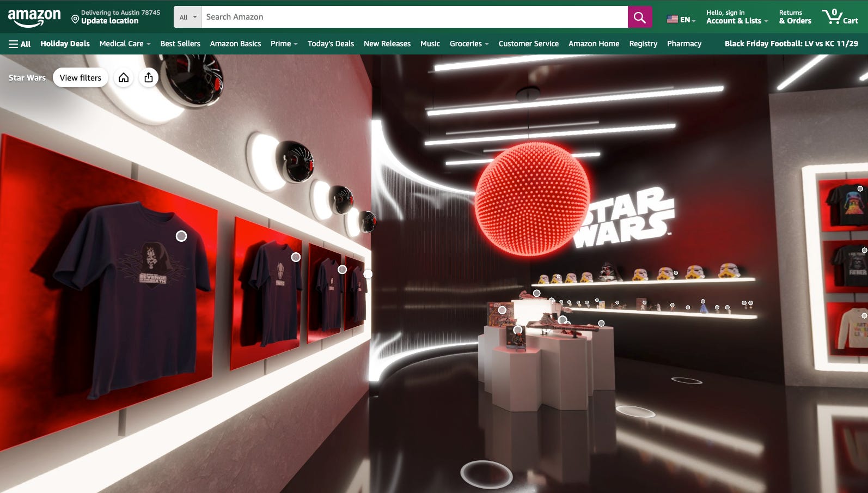
Task: Open Returns & Orders
Action: tap(795, 17)
